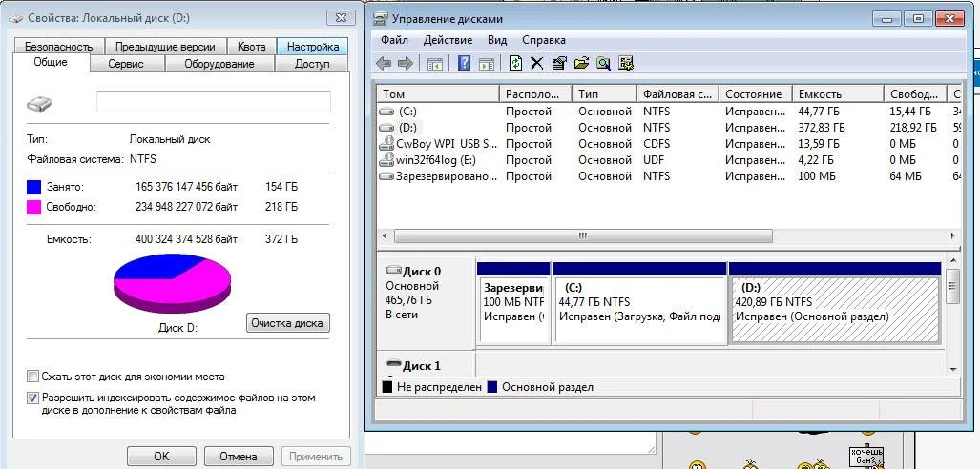Open Help with the blue question mark icon

point(464,63)
